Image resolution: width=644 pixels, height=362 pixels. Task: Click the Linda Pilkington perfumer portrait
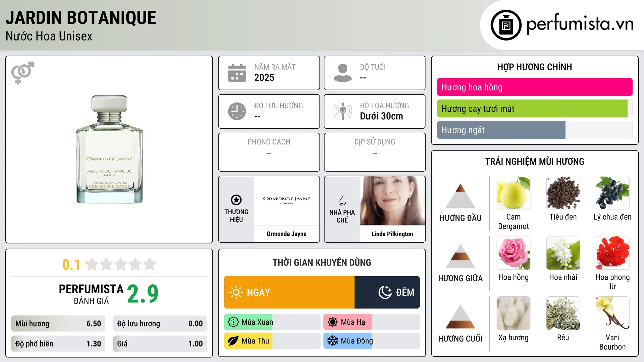[x=392, y=200]
